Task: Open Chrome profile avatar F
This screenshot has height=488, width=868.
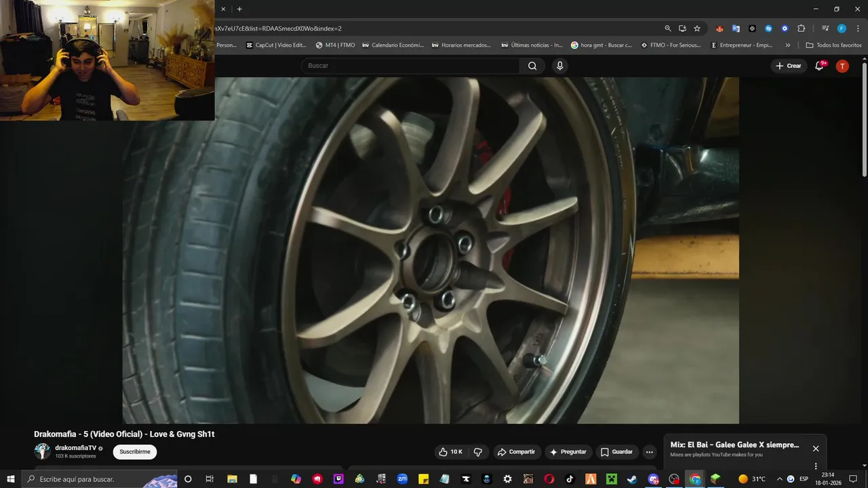Action: 842,28
